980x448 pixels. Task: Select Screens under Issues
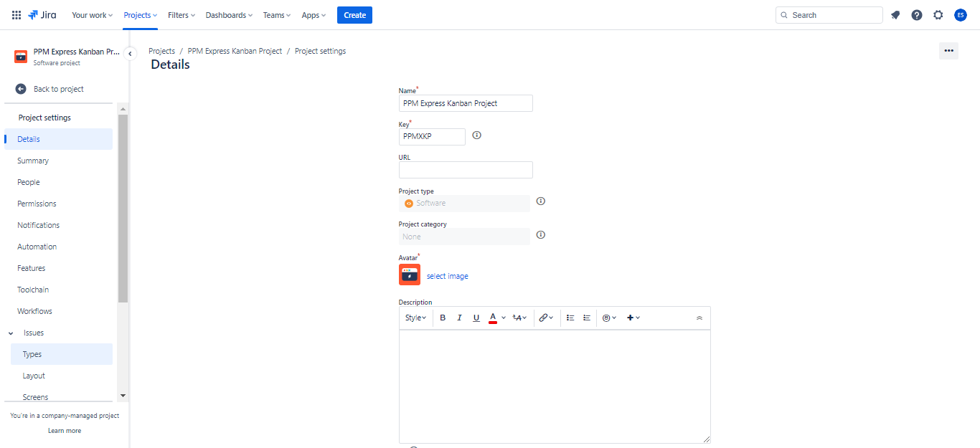[62, 396]
